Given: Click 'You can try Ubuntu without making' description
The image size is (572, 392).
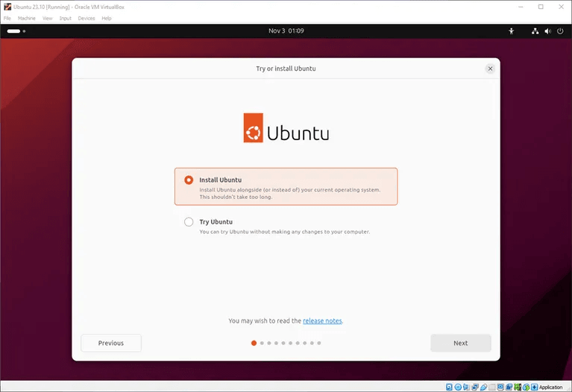Looking at the screenshot, I should (x=285, y=232).
